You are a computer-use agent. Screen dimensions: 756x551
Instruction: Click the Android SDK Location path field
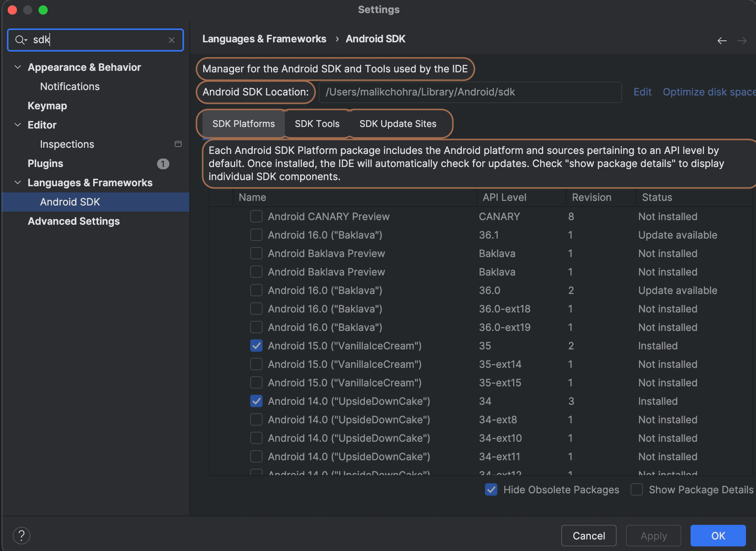pyautogui.click(x=470, y=92)
